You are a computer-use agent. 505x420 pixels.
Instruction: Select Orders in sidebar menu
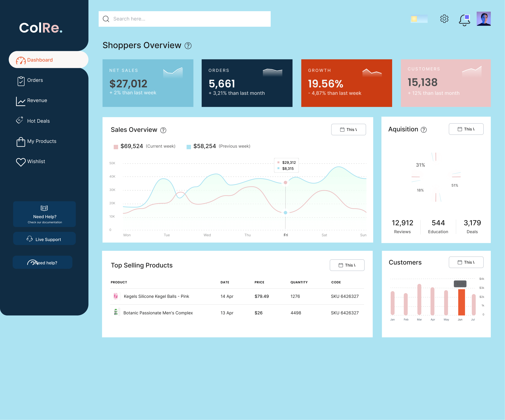pyautogui.click(x=35, y=80)
